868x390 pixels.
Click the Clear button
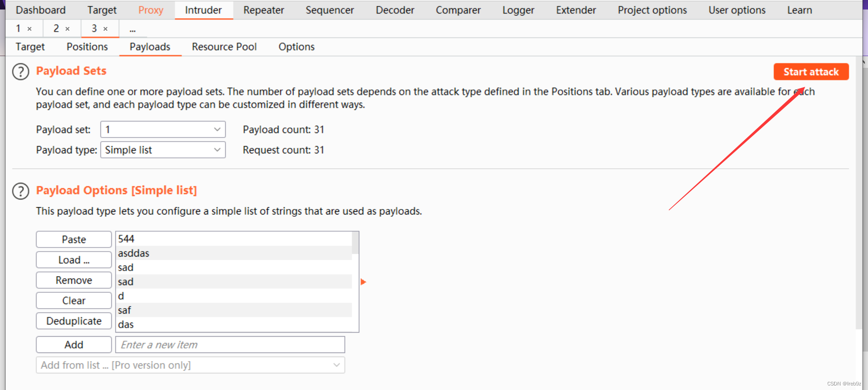(74, 300)
